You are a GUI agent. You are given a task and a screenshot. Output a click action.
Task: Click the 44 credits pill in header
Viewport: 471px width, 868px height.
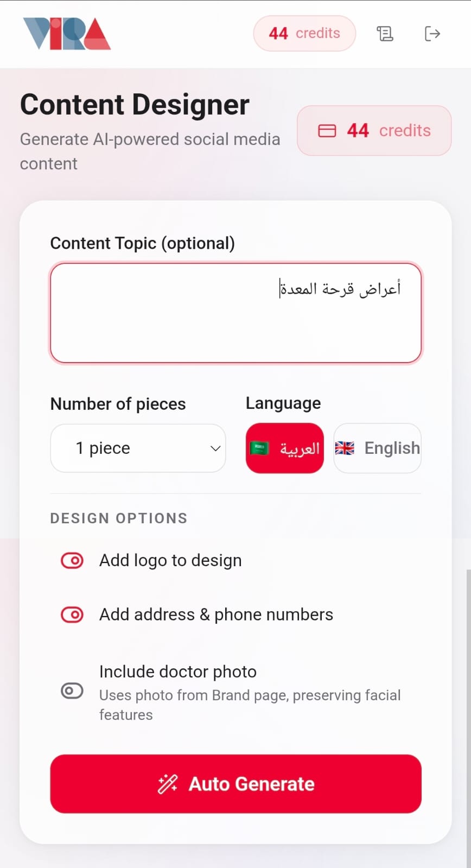point(304,34)
